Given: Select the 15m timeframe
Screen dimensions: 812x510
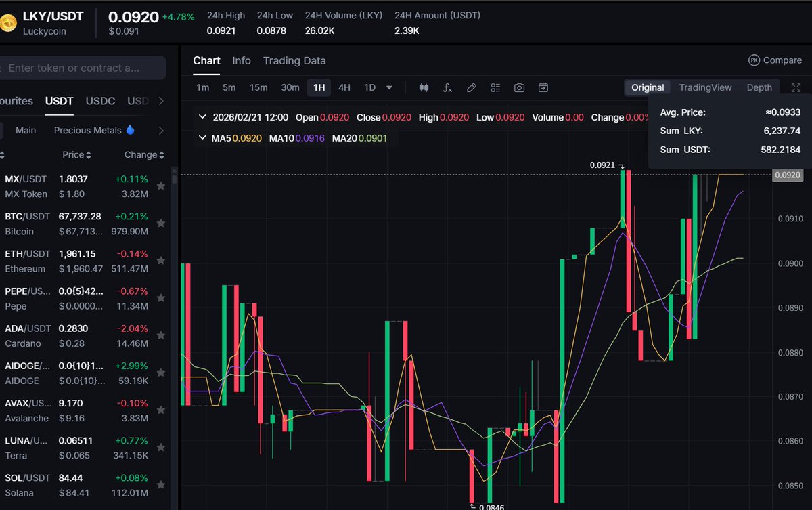Looking at the screenshot, I should 258,87.
